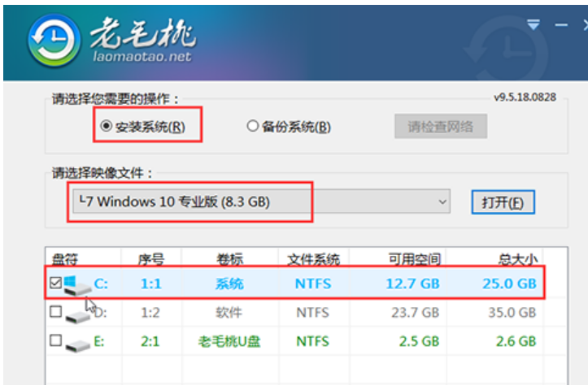Click the 2.6 GB total size value

pos(516,341)
